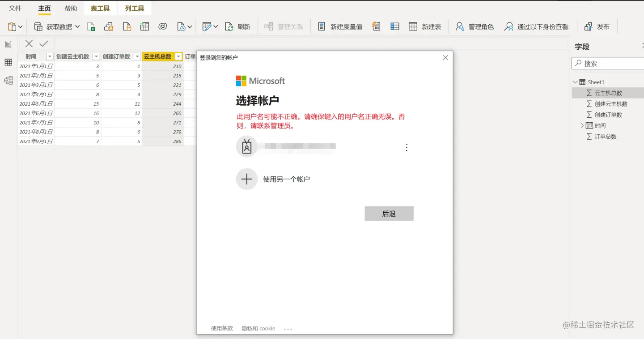The image size is (644, 339).
Task: Click the footer ellipsis more options
Action: [288, 329]
